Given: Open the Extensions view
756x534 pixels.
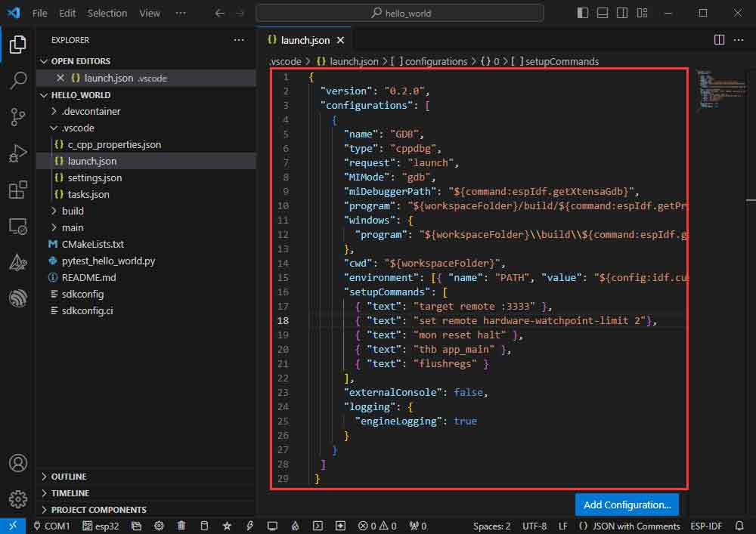Looking at the screenshot, I should click(x=18, y=190).
